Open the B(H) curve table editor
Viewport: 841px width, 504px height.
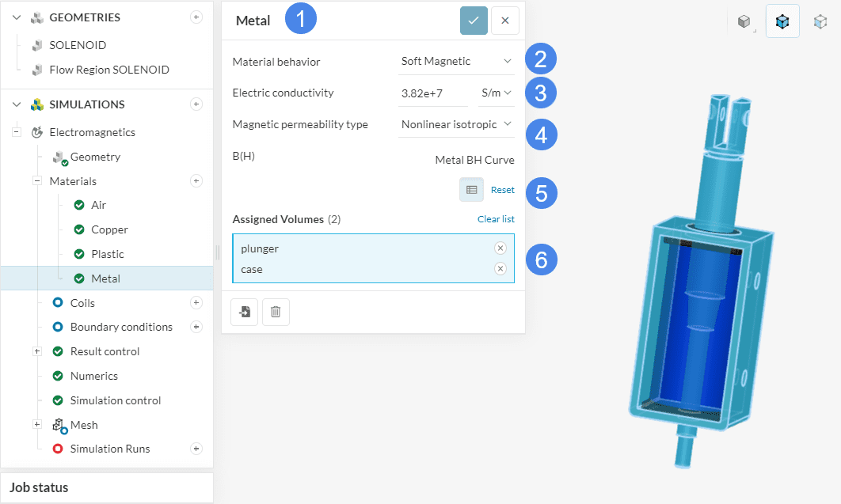point(471,190)
